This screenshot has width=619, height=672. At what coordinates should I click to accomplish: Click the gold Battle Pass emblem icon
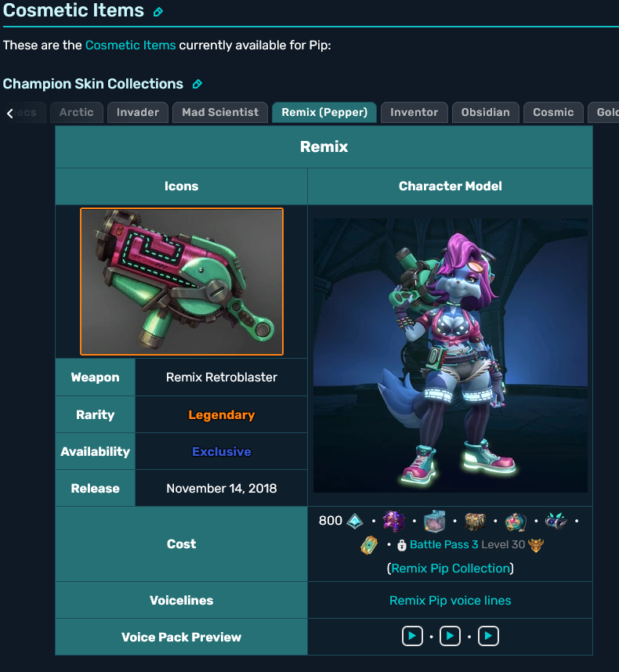pos(536,545)
